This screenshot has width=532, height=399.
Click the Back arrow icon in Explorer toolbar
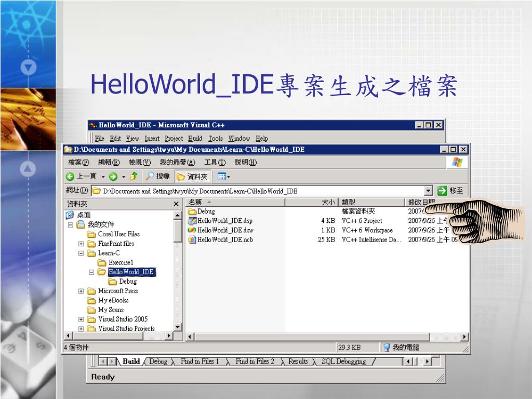click(x=70, y=177)
